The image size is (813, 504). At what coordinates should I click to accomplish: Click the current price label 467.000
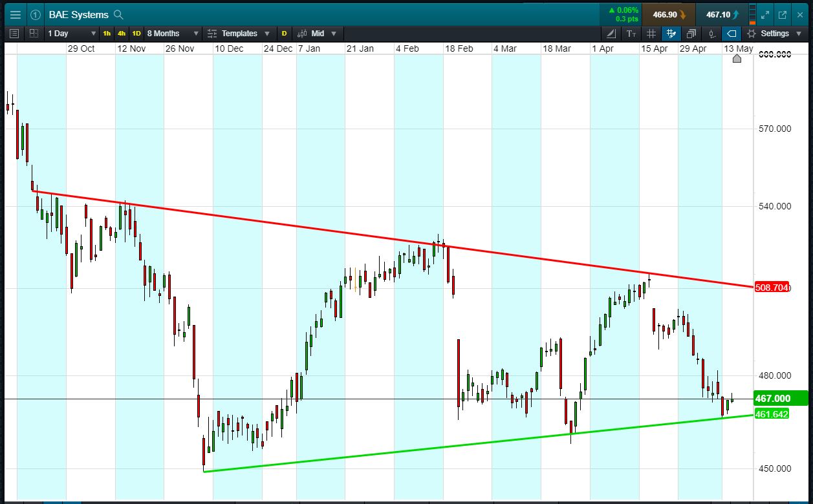(x=781, y=399)
